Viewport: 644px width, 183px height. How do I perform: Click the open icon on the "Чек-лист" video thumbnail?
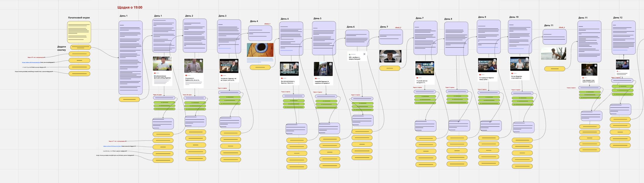tap(495, 61)
